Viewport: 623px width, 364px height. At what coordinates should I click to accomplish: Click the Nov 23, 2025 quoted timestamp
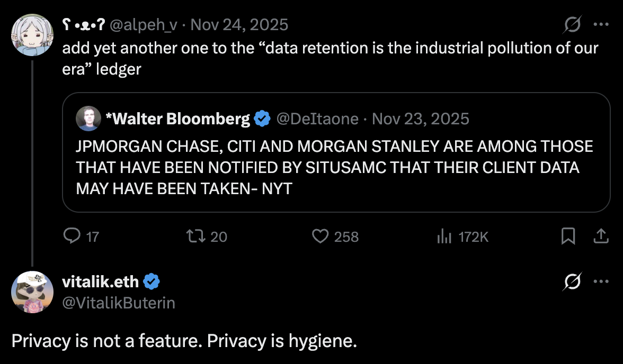coord(421,119)
